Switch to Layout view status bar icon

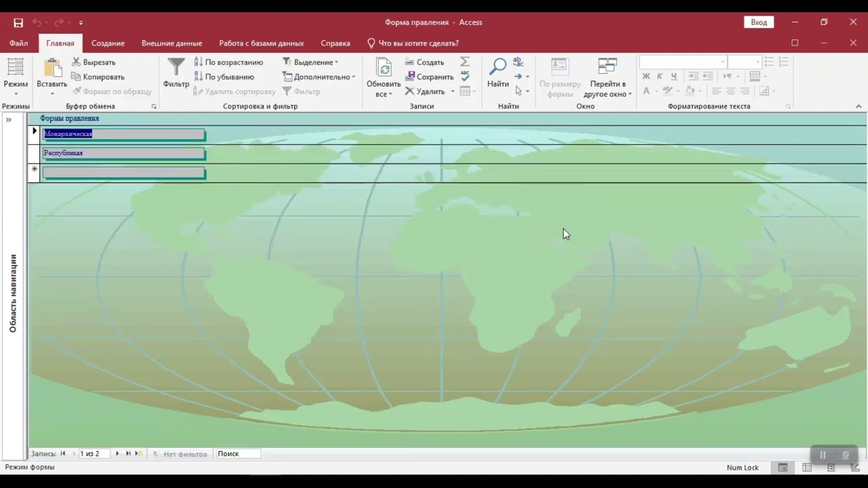[831, 468]
